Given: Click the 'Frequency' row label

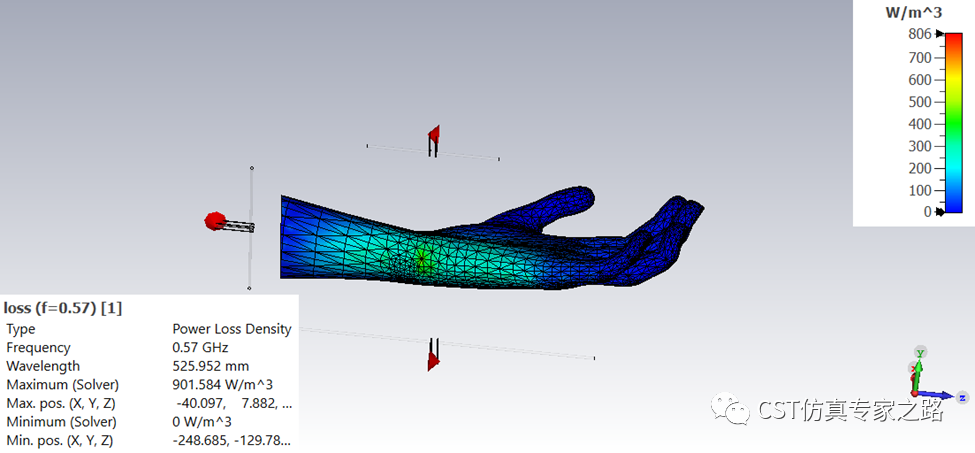Looking at the screenshot, I should 38,347.
